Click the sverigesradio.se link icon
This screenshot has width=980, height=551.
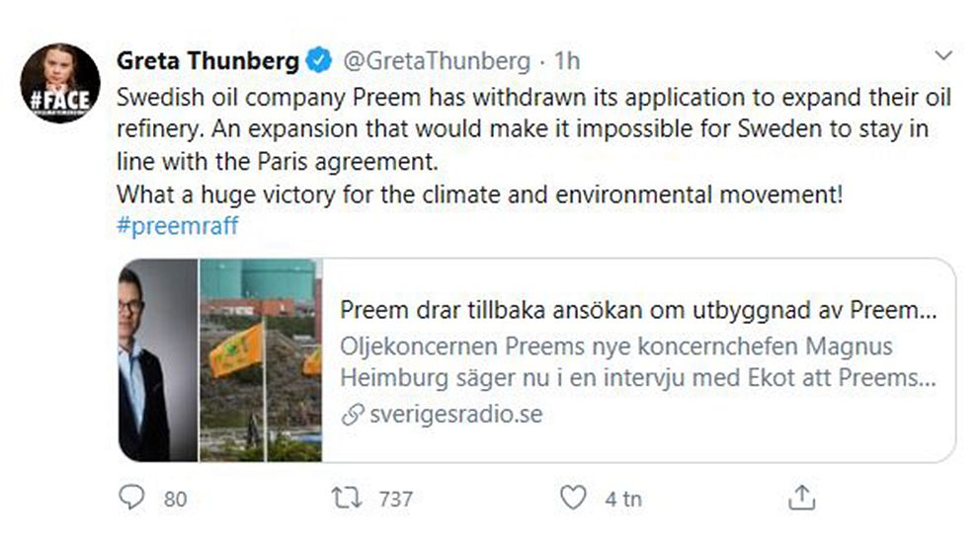pyautogui.click(x=353, y=414)
